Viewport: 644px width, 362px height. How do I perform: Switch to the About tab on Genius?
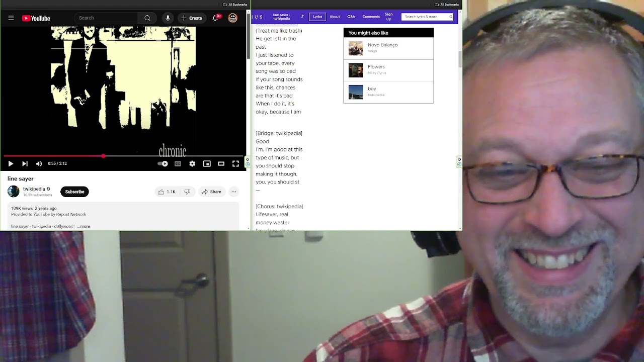pos(335,17)
